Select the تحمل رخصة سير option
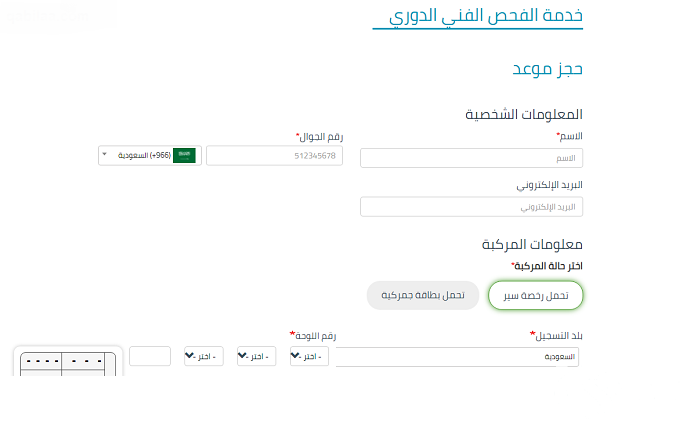Viewport: 687px width, 426px height. tap(535, 295)
